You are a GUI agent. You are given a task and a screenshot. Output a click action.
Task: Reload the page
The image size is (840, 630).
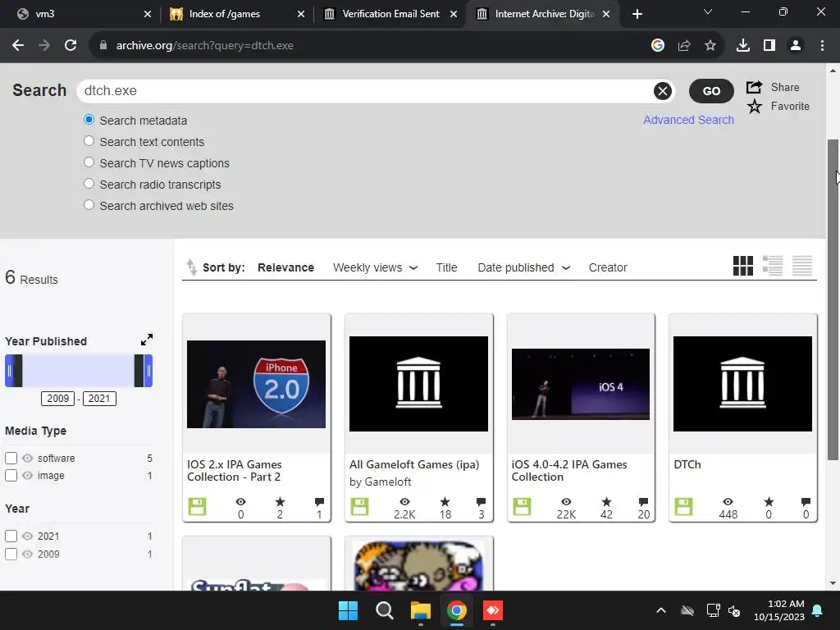click(71, 46)
